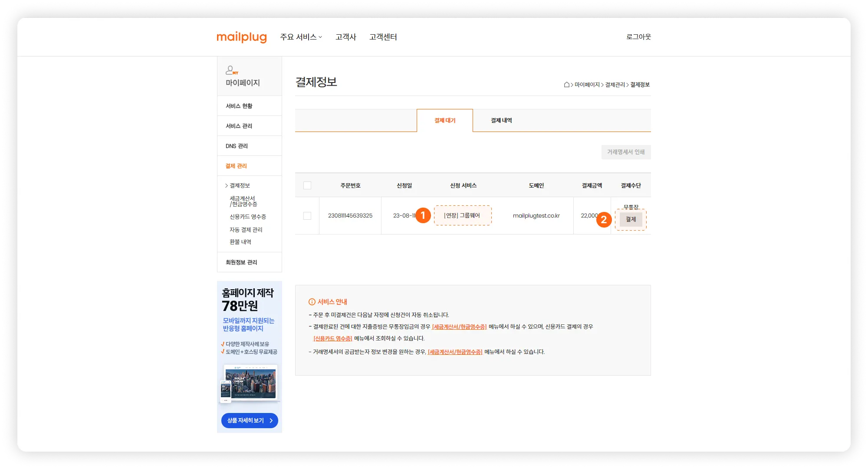
Task: Check the order 230811145639325 row checkbox
Action: 307,216
